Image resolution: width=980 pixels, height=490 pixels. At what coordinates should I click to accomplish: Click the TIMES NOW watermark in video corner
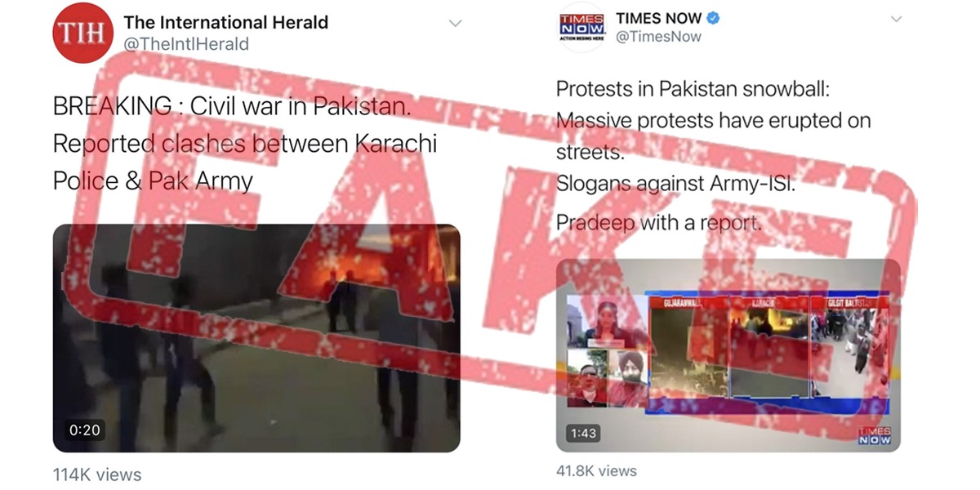pyautogui.click(x=874, y=435)
